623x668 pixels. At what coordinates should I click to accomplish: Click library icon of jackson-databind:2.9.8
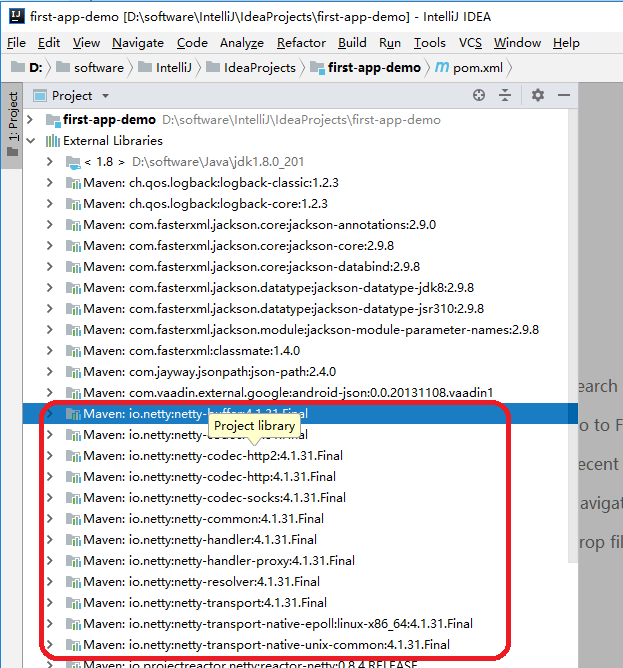pyautogui.click(x=73, y=267)
